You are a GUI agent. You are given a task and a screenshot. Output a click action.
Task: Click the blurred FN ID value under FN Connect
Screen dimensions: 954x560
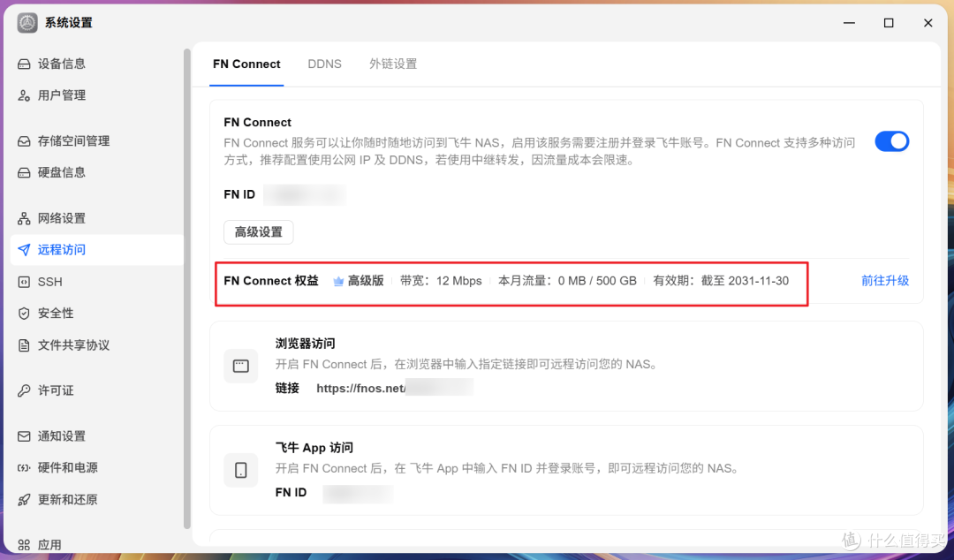tap(305, 195)
